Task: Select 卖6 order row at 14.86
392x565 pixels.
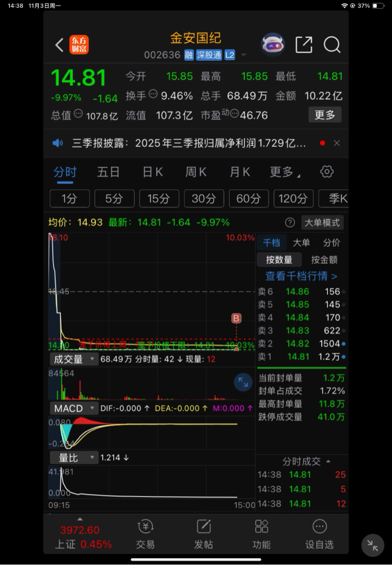Action: [x=301, y=291]
